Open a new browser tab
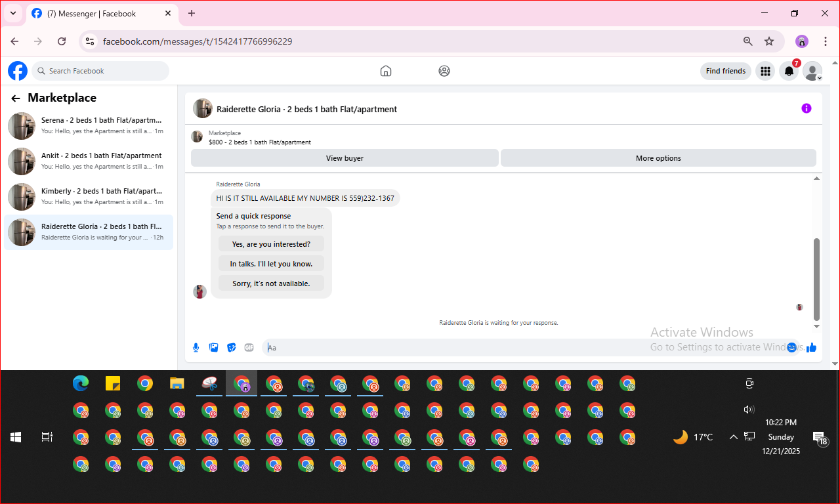 coord(192,13)
